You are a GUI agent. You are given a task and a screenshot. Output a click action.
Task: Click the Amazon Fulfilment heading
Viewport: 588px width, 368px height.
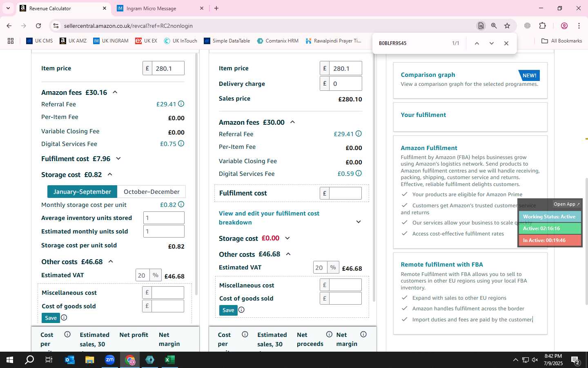click(x=429, y=148)
